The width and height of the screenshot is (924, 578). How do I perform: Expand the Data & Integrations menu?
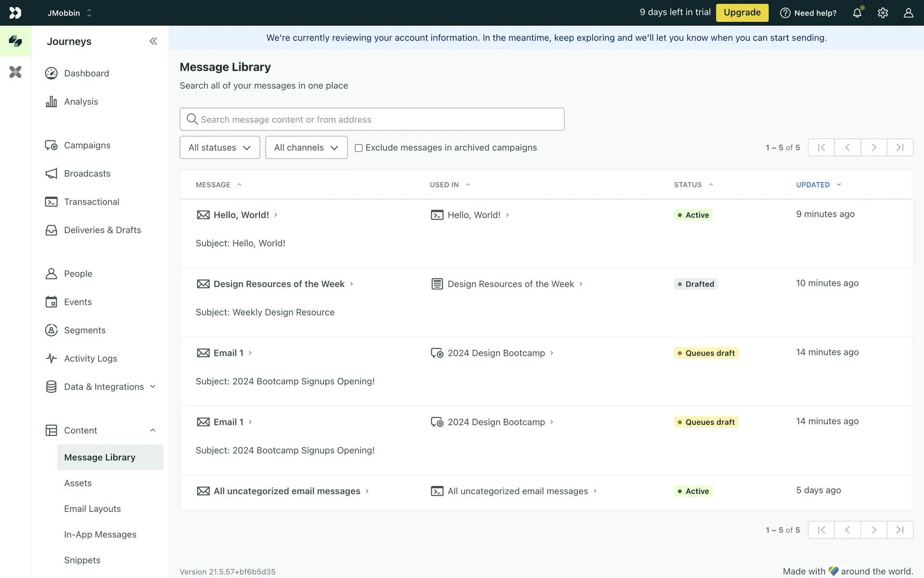(104, 387)
